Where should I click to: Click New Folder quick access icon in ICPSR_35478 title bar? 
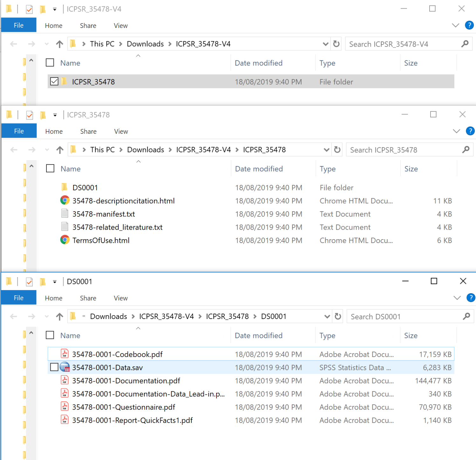[x=43, y=115]
